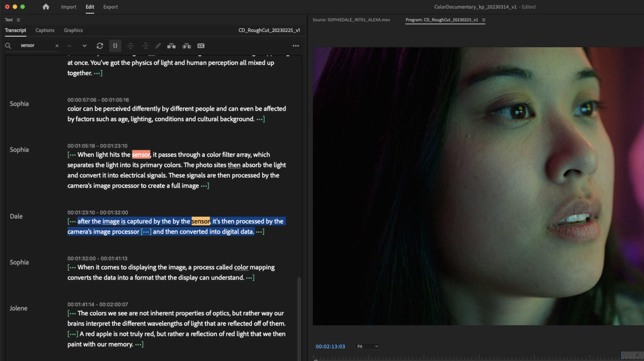Click the merge segments icon

[x=146, y=46]
